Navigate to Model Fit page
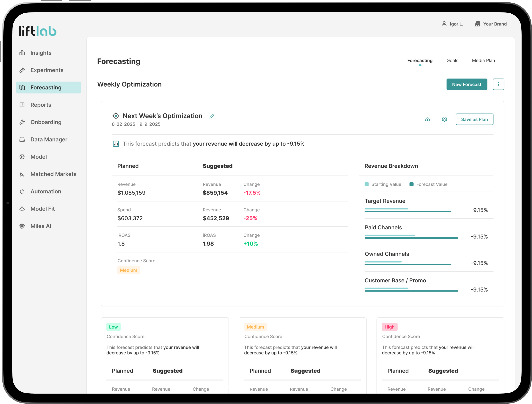This screenshot has height=404, width=532. click(42, 209)
